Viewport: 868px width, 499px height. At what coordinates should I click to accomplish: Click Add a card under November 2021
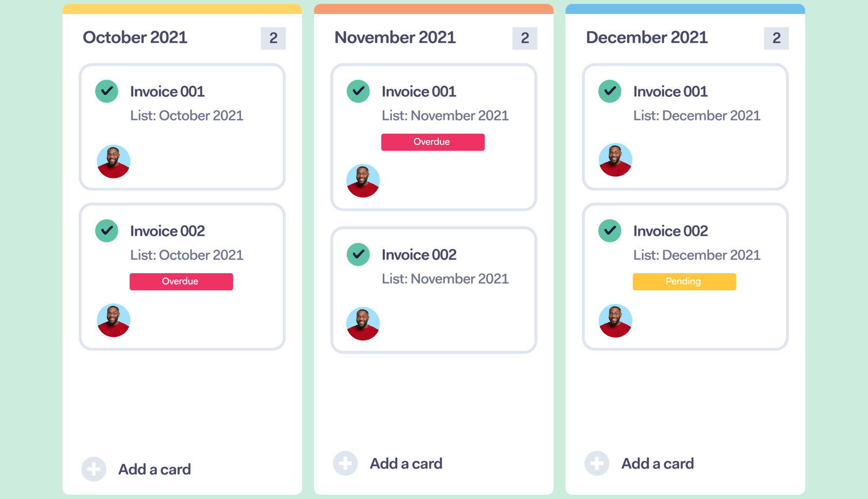coord(405,463)
